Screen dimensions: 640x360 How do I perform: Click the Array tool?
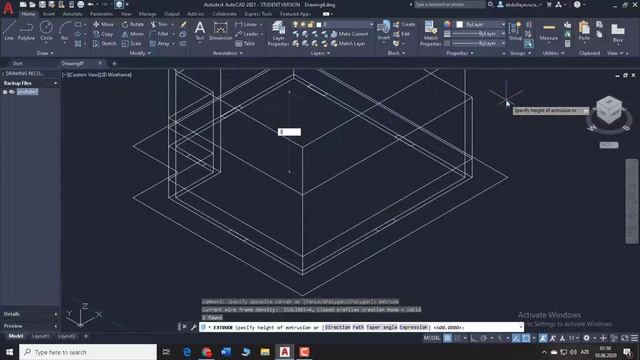click(159, 44)
